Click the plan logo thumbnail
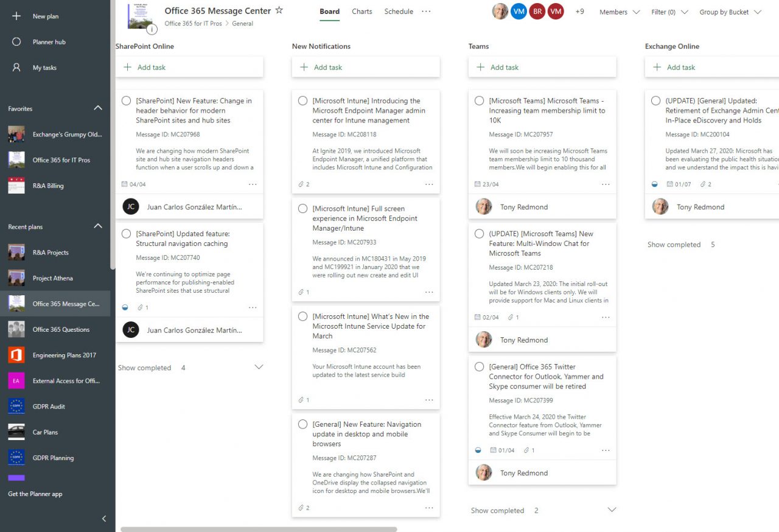The image size is (779, 532). point(140,16)
